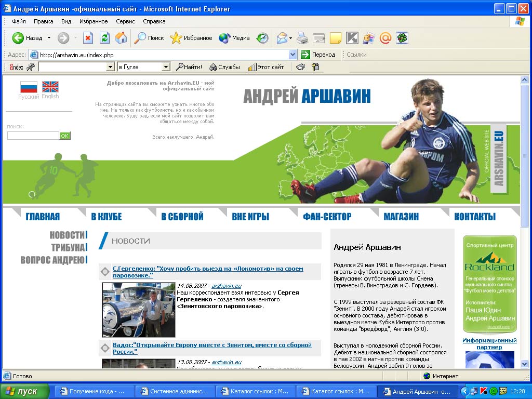Open the МАГАЗИН site section
The image size is (532, 399).
click(401, 217)
